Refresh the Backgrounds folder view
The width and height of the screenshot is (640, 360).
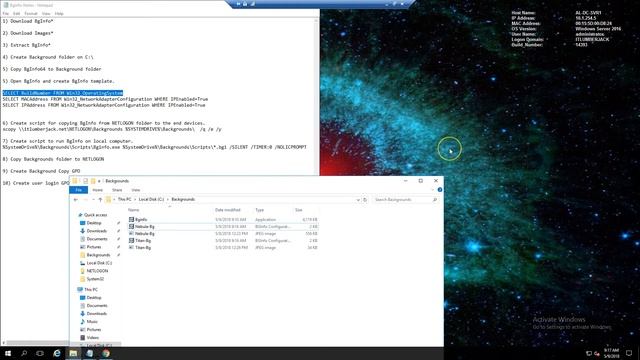pos(365,200)
